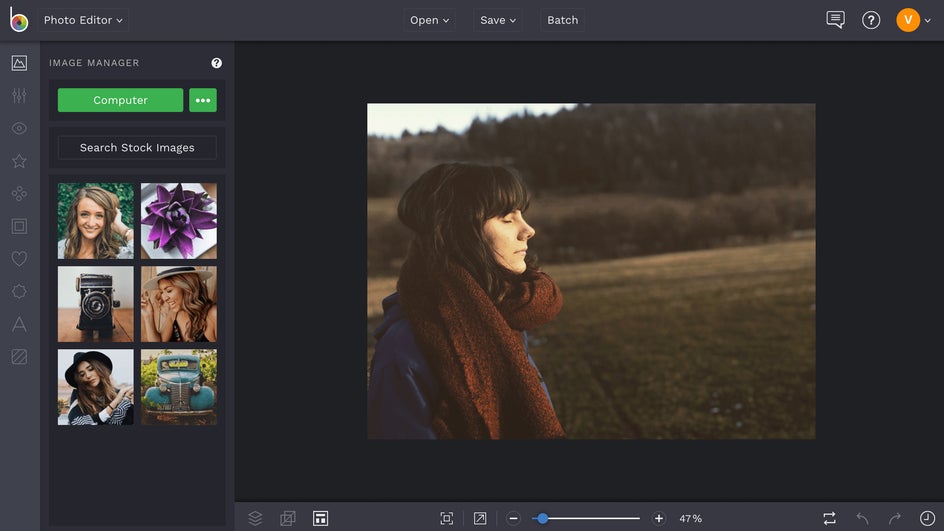Click the Layers icon in bottom bar
The height and width of the screenshot is (531, 944).
pos(255,518)
